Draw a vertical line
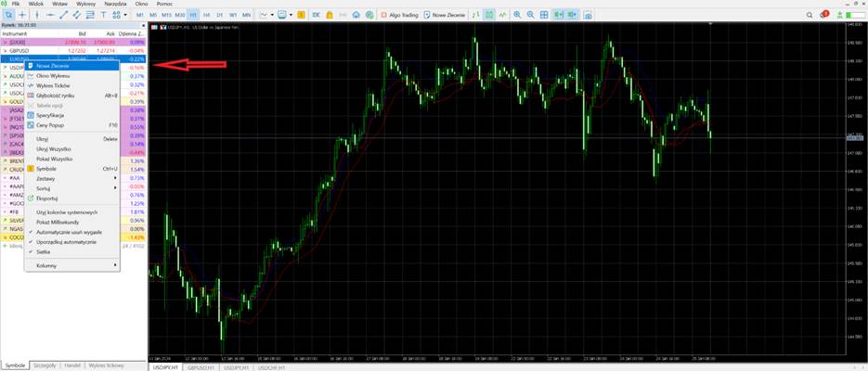Viewport: 868px width, 371px height. pyautogui.click(x=36, y=15)
